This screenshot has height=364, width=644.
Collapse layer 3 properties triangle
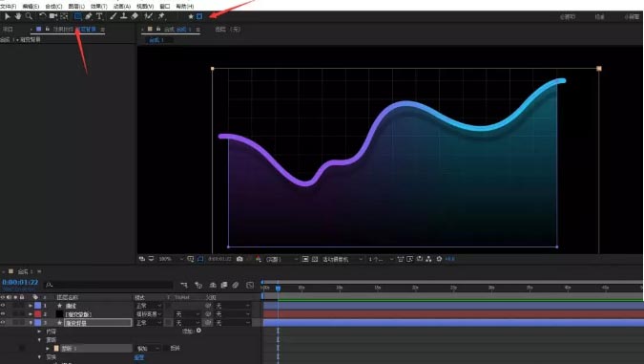[30, 323]
